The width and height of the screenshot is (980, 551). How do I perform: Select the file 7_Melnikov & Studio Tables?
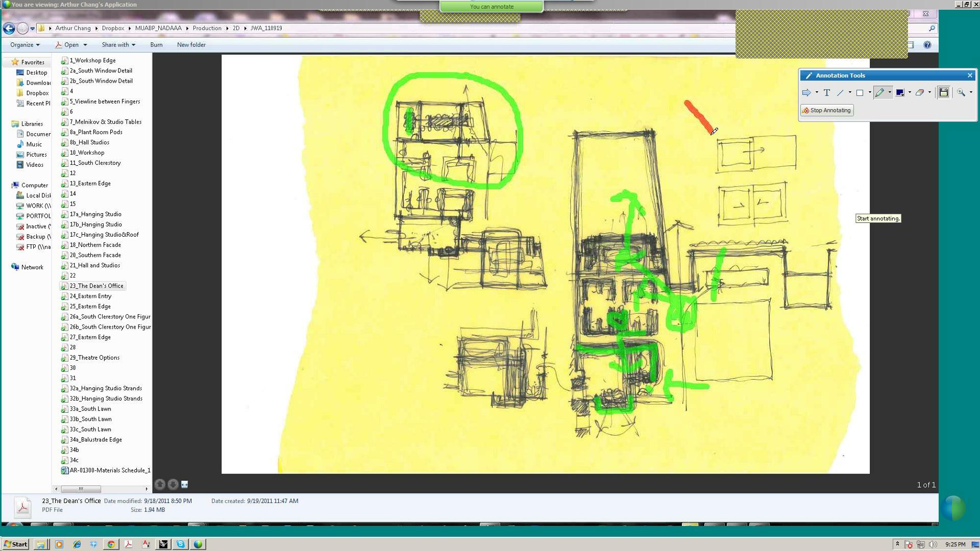pos(101,122)
